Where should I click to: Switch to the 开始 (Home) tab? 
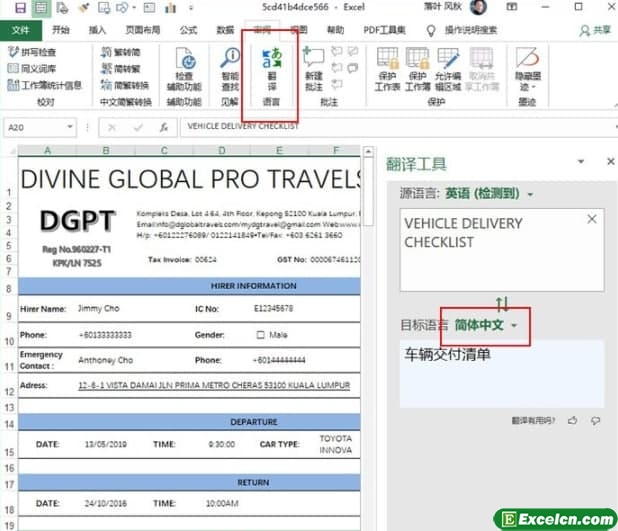tap(61, 30)
